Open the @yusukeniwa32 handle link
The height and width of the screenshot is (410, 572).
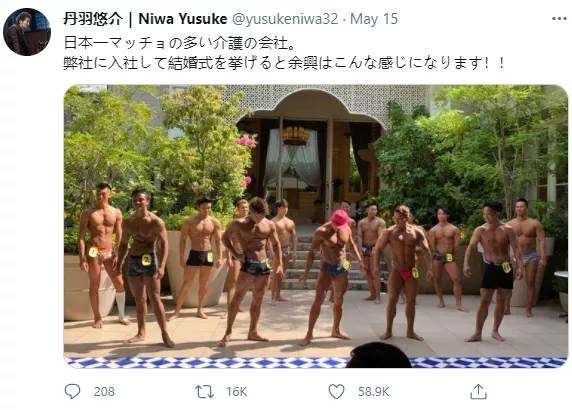click(285, 19)
